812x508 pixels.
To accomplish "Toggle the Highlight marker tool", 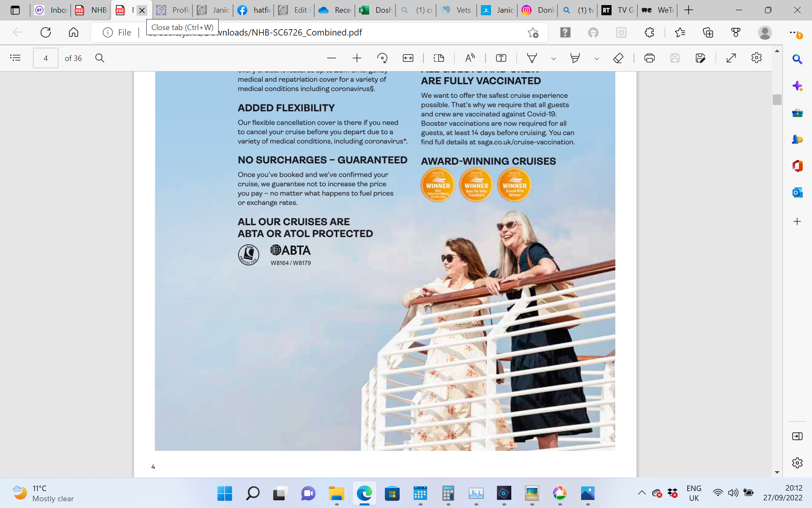I will (x=575, y=58).
